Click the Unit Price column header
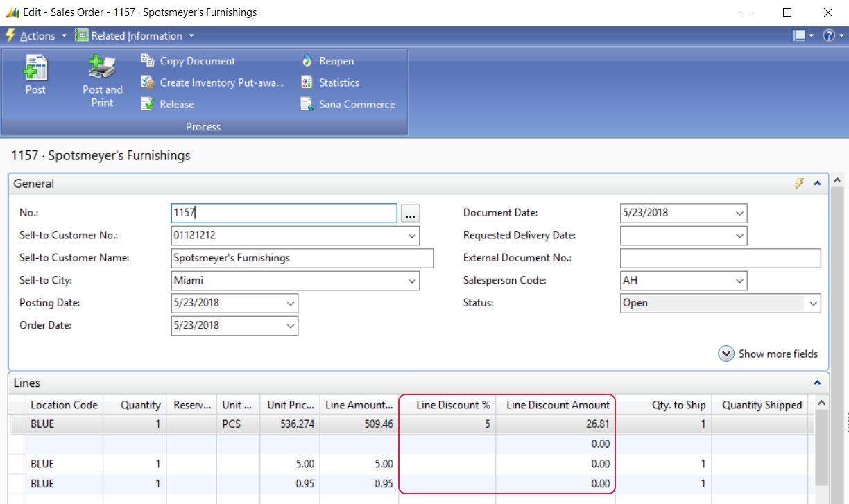849x504 pixels. [x=291, y=405]
